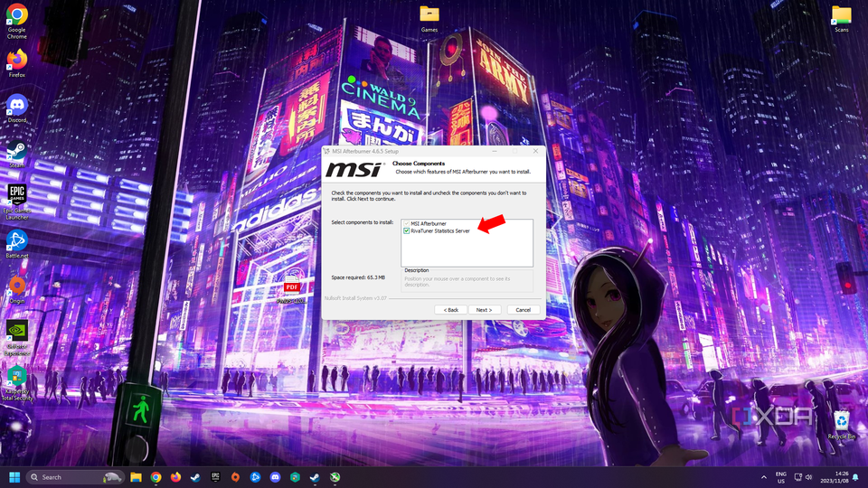This screenshot has height=488, width=868.
Task: Minimize the MSI Afterburner Setup dialog
Action: 495,151
